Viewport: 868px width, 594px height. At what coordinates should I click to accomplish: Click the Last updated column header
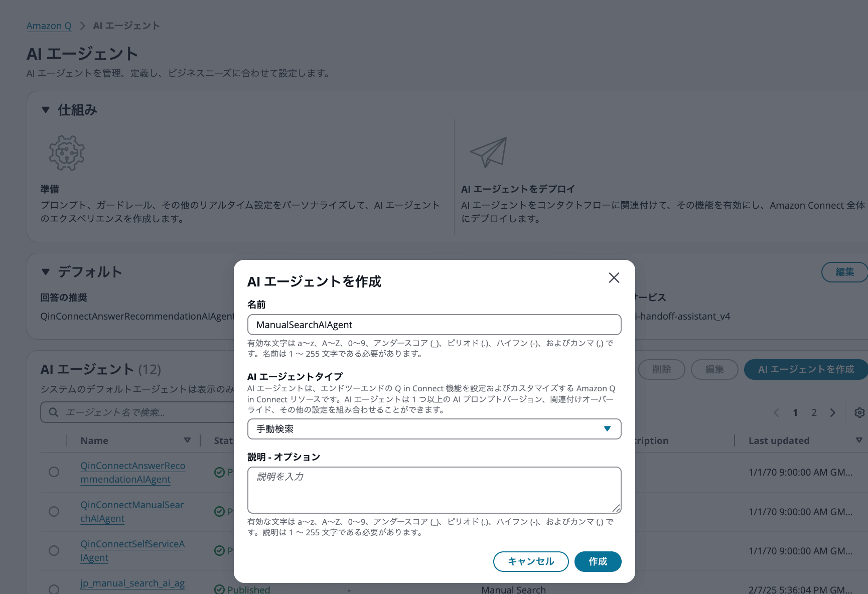pos(779,440)
